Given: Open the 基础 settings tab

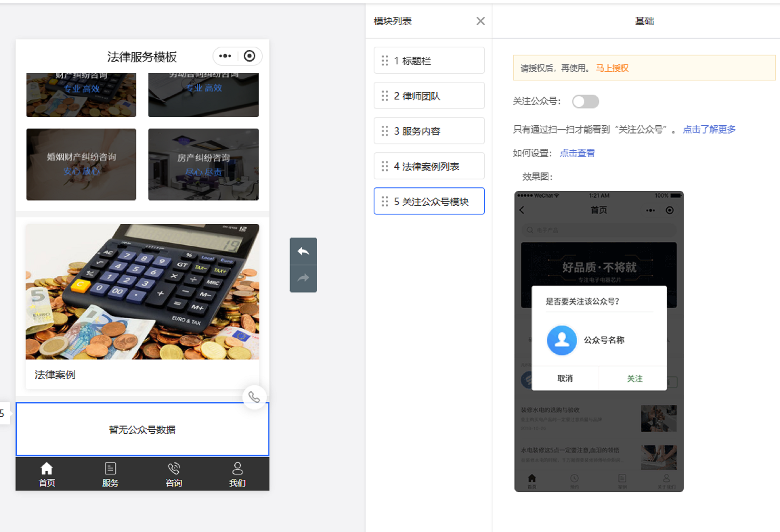Looking at the screenshot, I should coord(644,21).
